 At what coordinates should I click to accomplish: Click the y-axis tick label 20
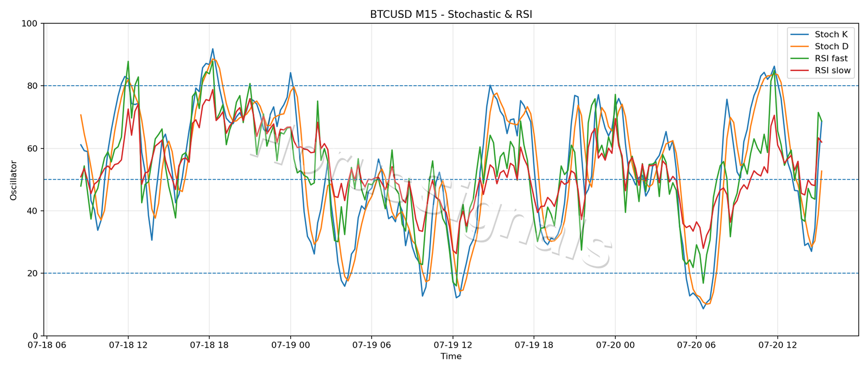33,273
